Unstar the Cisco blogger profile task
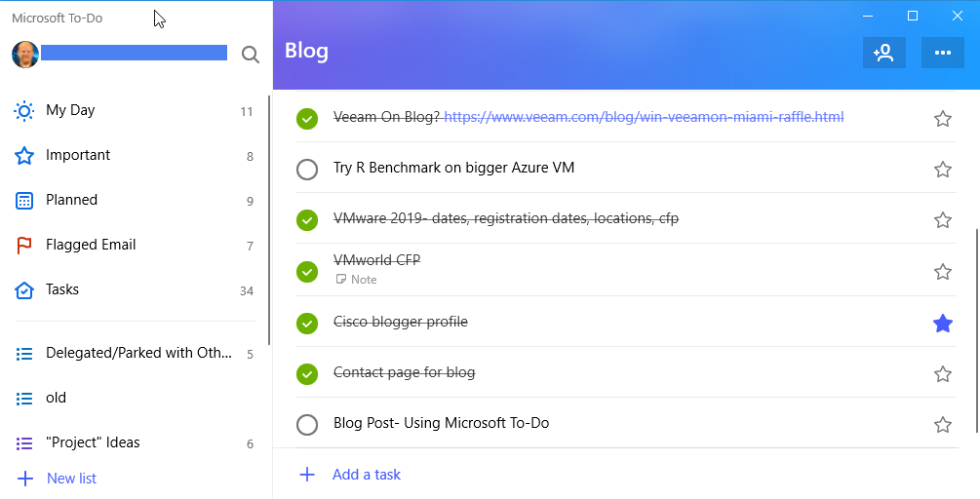Image resolution: width=980 pixels, height=499 pixels. tap(943, 323)
